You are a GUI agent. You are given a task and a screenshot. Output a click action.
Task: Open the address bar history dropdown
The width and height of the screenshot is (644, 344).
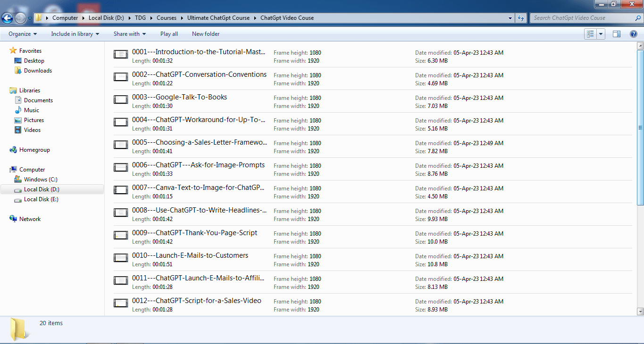click(x=510, y=18)
